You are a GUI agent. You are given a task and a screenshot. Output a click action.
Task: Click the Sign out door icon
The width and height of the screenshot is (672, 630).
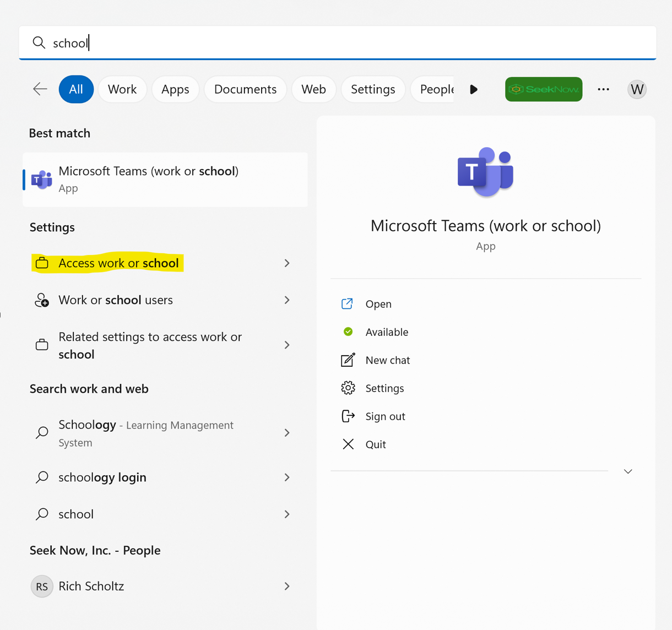pos(348,416)
